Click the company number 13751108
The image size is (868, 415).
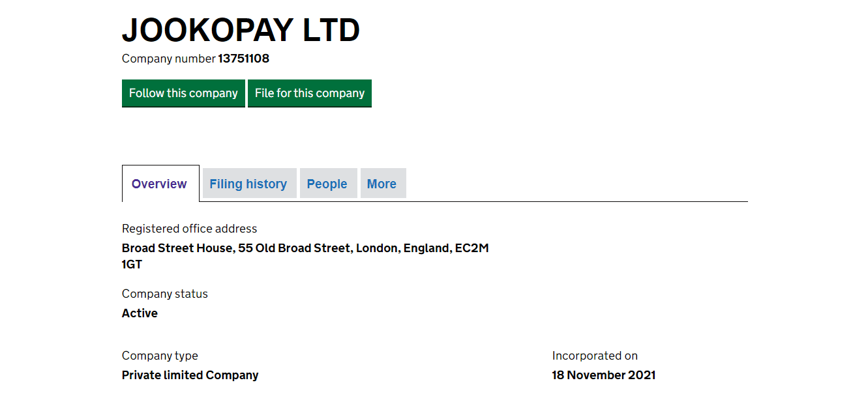click(x=243, y=59)
